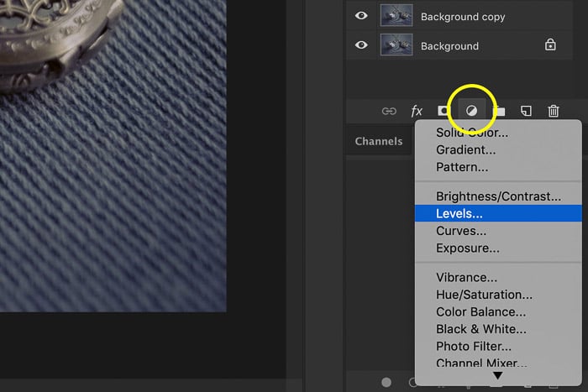Switch to the Channels tab

(378, 141)
